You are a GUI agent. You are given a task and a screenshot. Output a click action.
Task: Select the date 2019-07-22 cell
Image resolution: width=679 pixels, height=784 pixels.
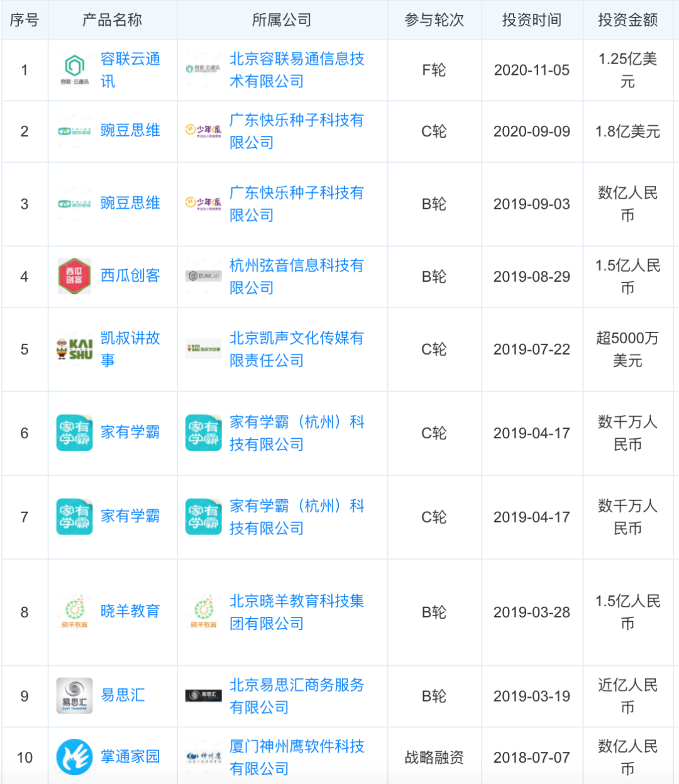pyautogui.click(x=532, y=350)
